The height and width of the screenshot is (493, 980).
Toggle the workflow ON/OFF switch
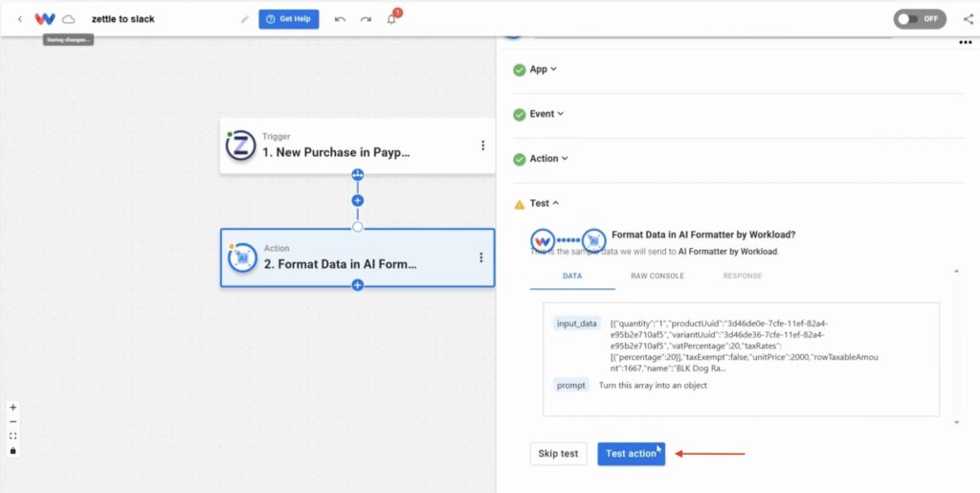pyautogui.click(x=920, y=19)
